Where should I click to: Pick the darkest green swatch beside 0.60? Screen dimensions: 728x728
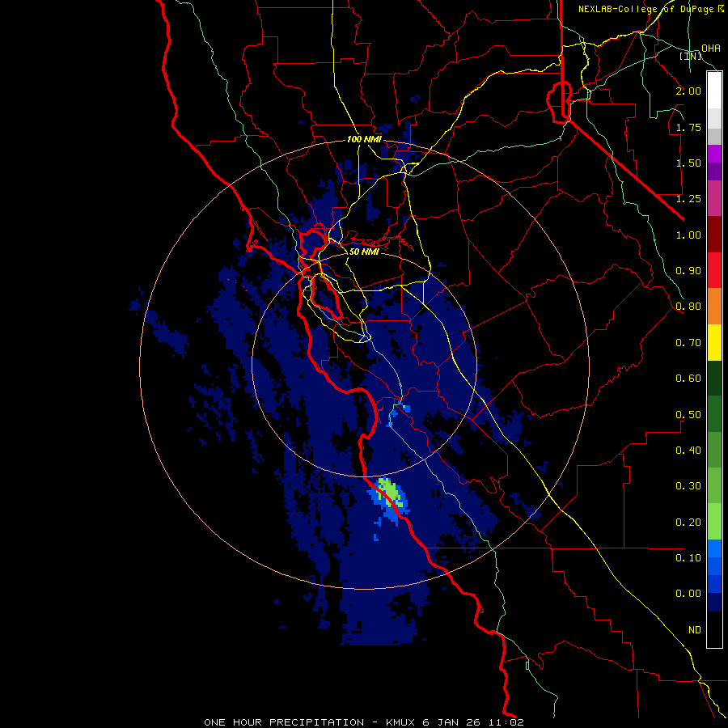point(714,379)
